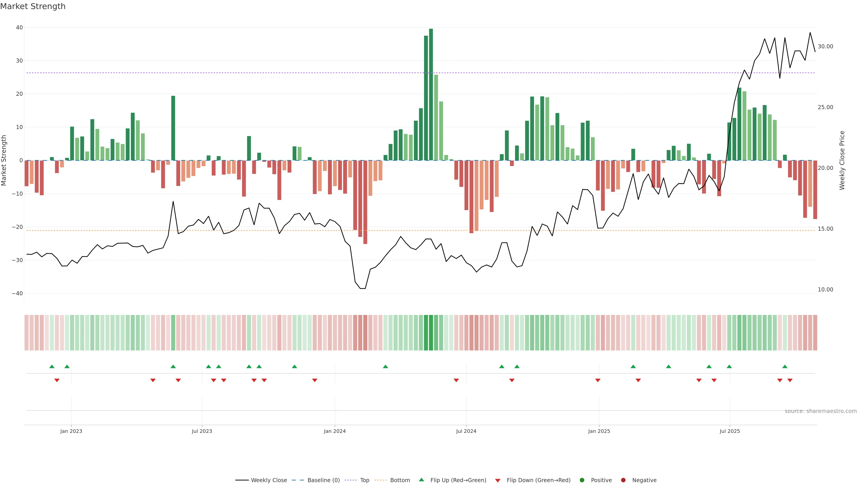Click the darkest green heatmap strip cell

(x=431, y=332)
